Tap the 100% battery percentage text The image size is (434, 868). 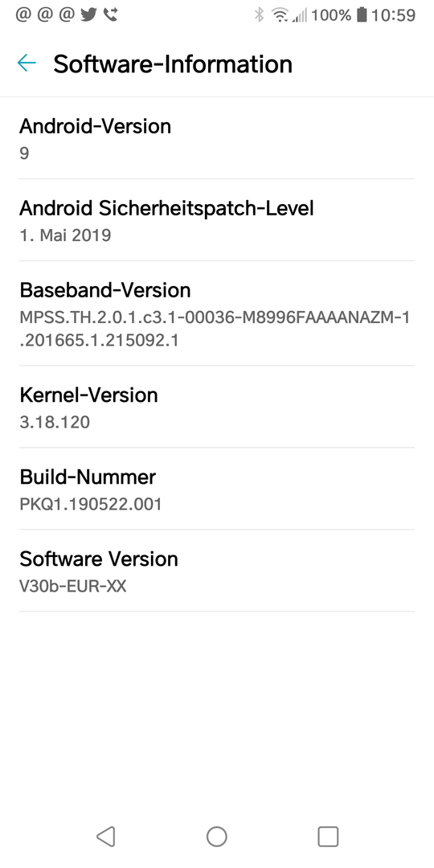tap(331, 15)
